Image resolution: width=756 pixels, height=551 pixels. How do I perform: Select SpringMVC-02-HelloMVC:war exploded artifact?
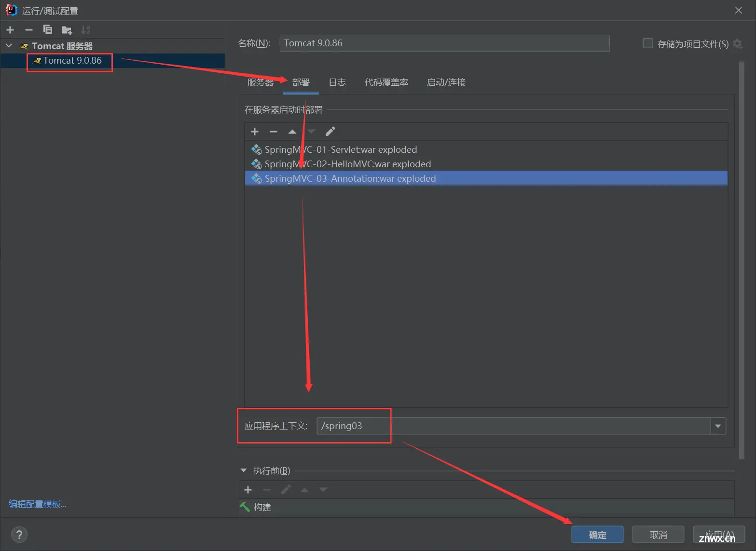[x=486, y=164]
